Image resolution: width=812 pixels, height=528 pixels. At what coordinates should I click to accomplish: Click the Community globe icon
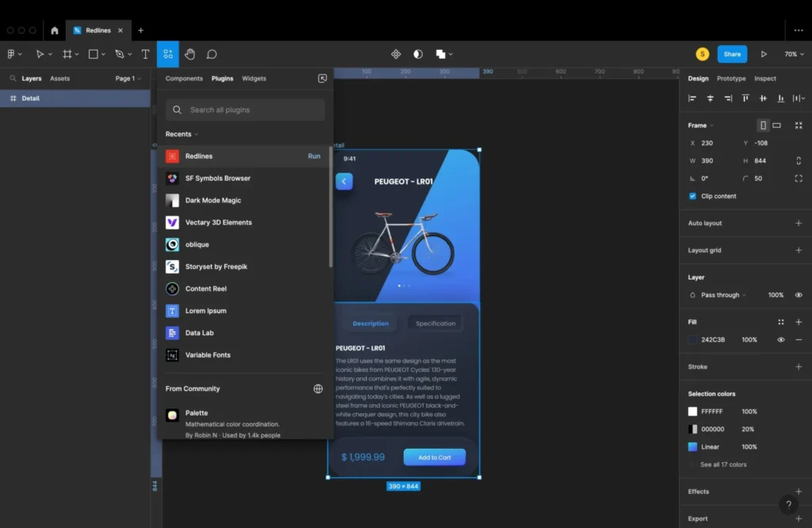(x=318, y=388)
